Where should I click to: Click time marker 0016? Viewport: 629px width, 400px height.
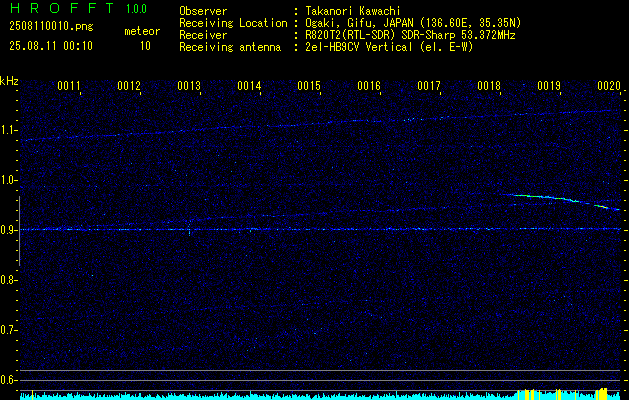pos(369,85)
